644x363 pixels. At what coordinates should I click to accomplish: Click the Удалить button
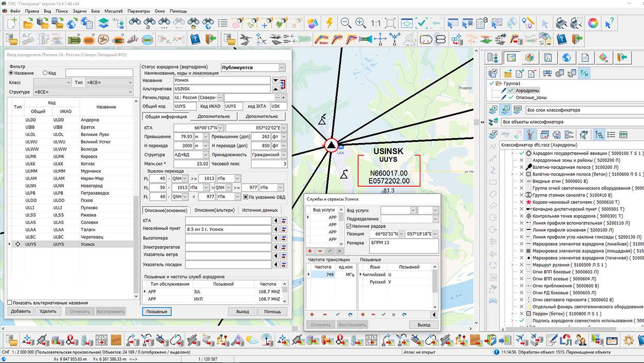pyautogui.click(x=48, y=311)
